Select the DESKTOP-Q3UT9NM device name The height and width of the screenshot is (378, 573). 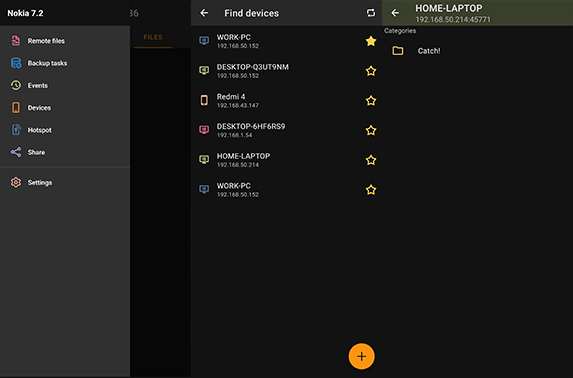(253, 67)
